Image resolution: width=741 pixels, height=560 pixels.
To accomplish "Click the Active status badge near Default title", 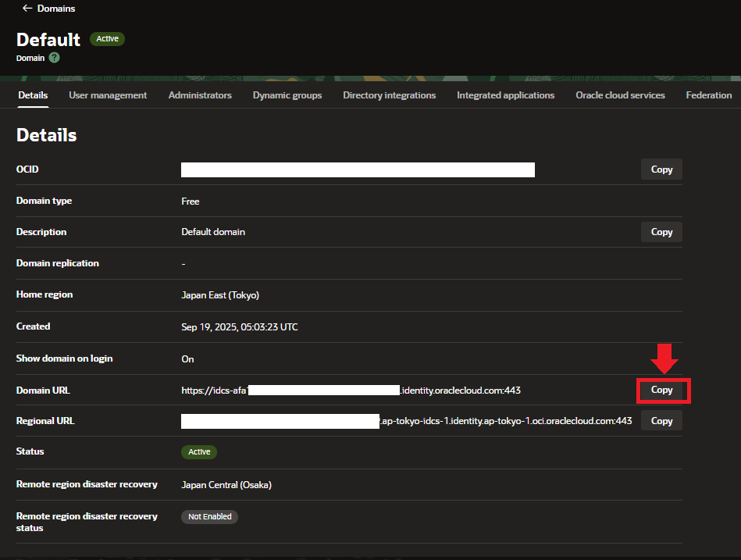I will pos(107,38).
